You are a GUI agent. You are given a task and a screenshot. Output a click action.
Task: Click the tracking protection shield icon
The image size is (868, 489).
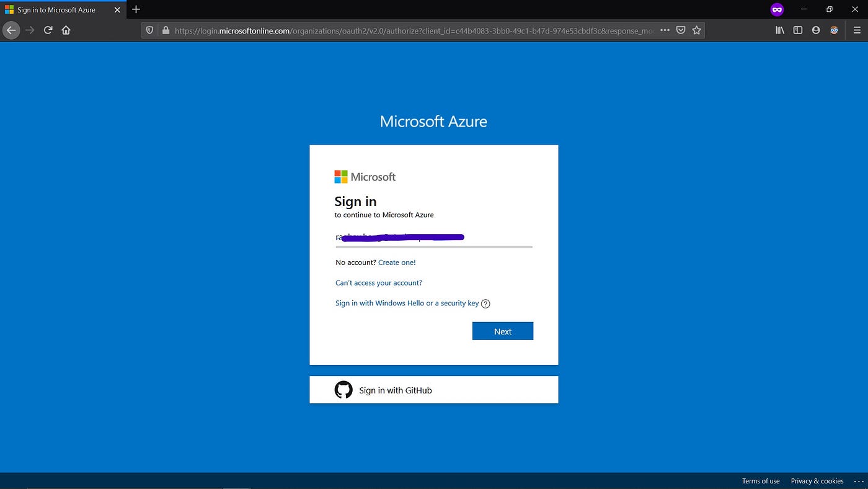pos(149,30)
